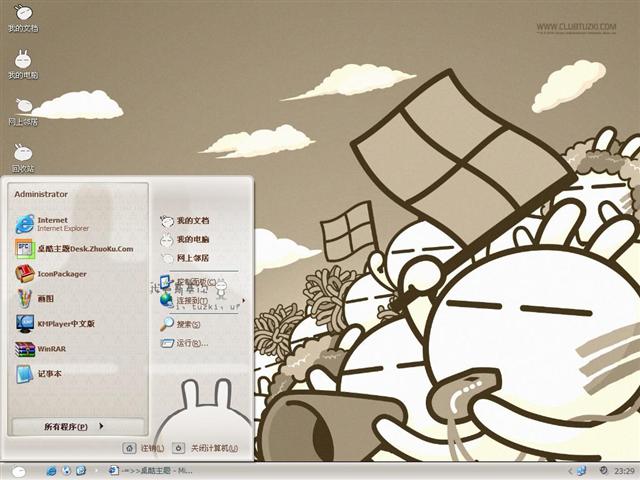This screenshot has width=640, height=480.
Task: Expand 所有程序 all programs list
Action: point(78,427)
